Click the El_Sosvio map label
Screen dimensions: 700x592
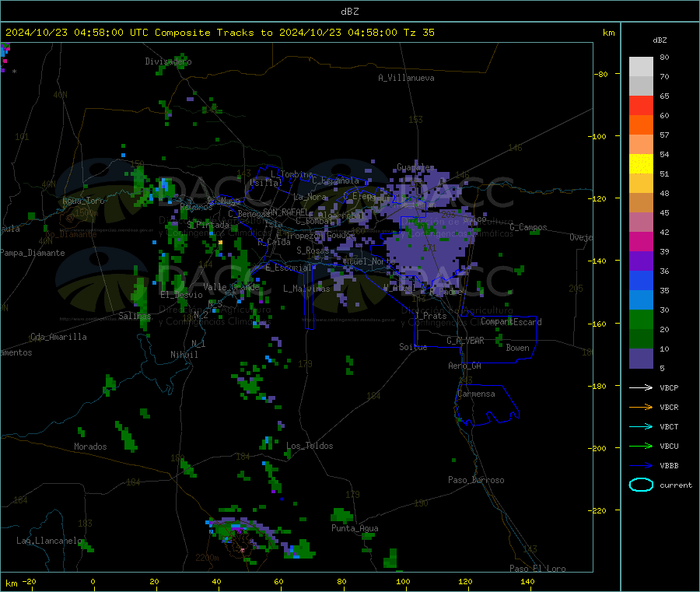click(181, 295)
